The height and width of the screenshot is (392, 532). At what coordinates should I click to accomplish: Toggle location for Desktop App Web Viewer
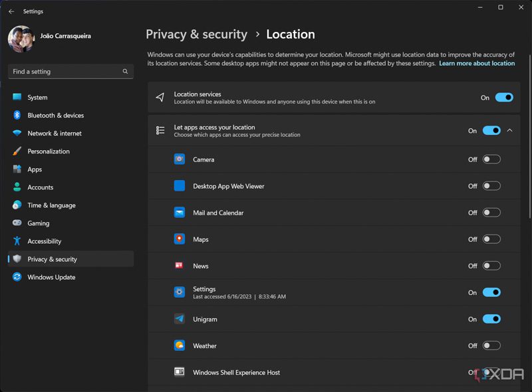pos(491,186)
